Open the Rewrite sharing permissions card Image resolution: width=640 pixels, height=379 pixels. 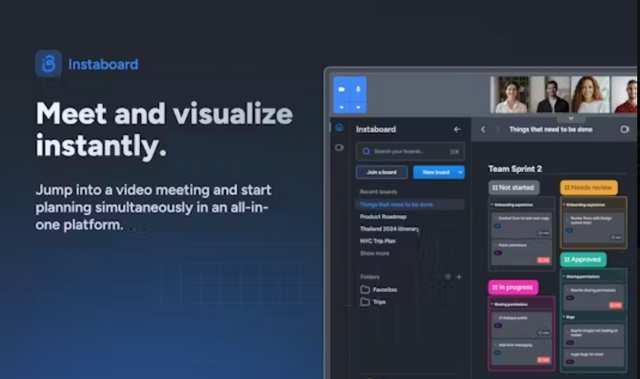tap(593, 297)
